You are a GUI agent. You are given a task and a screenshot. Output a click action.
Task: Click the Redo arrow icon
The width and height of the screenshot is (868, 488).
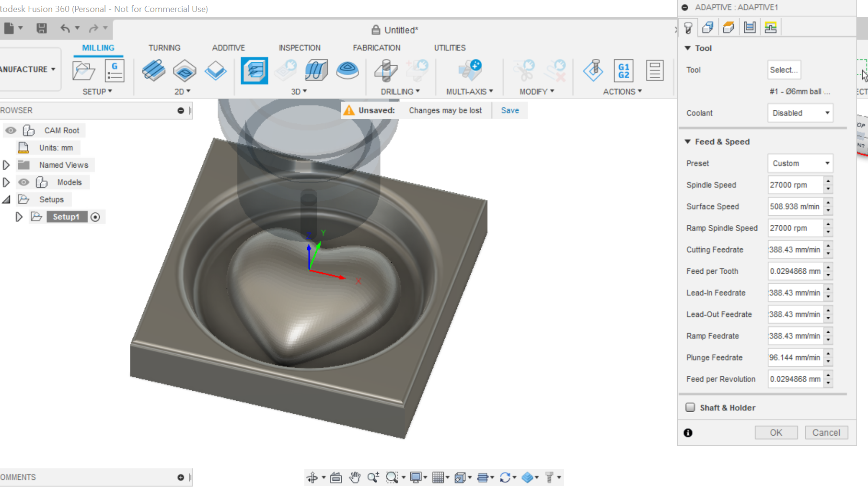93,28
